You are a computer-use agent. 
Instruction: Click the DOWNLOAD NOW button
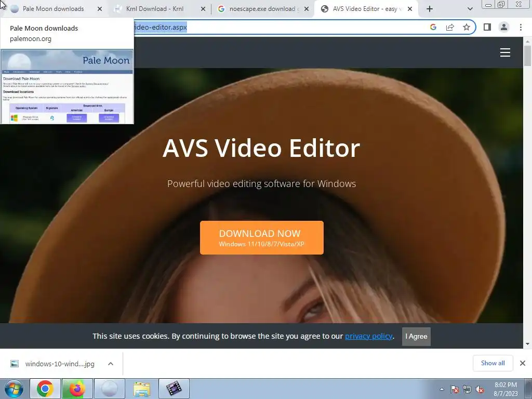click(262, 237)
